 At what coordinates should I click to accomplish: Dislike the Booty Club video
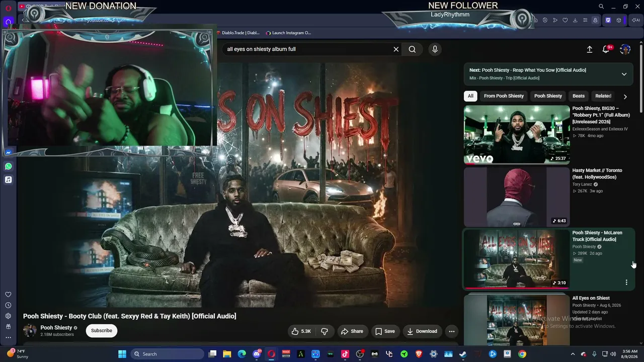click(325, 331)
